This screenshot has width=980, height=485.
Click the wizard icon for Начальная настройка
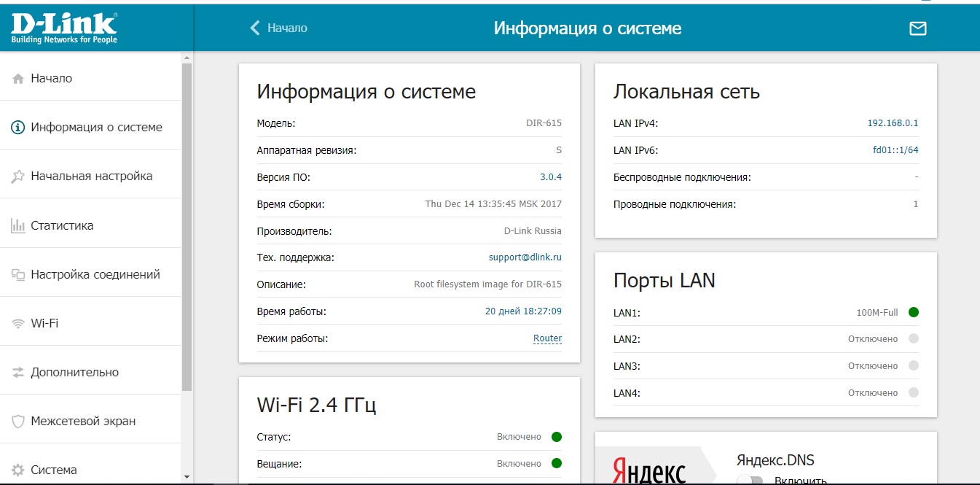click(19, 176)
